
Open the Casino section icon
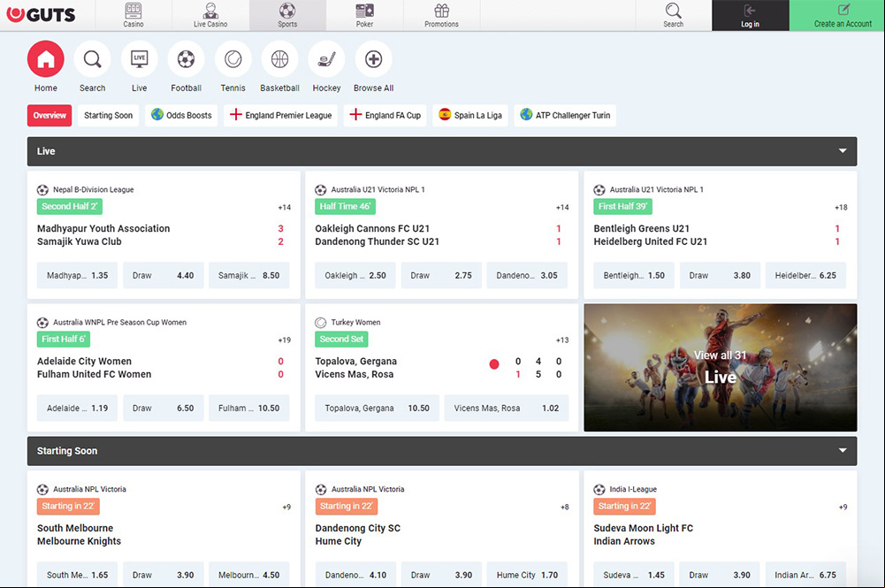click(134, 15)
